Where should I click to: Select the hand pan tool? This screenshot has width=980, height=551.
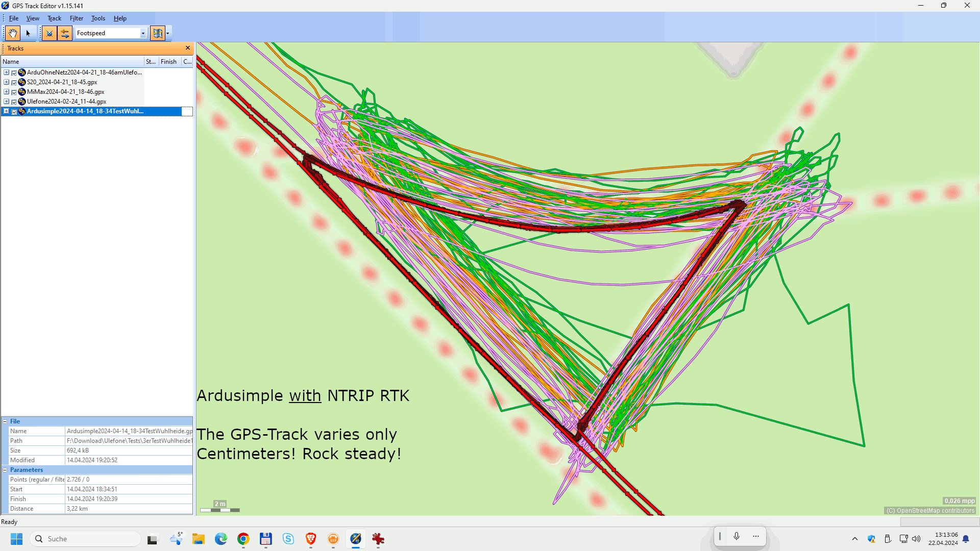click(13, 33)
